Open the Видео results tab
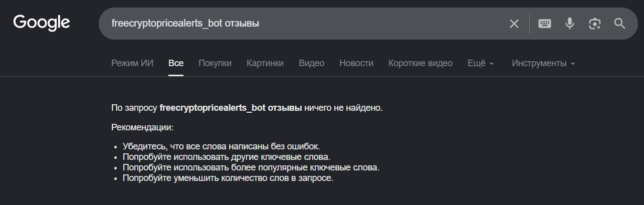The width and height of the screenshot is (644, 205). [312, 63]
